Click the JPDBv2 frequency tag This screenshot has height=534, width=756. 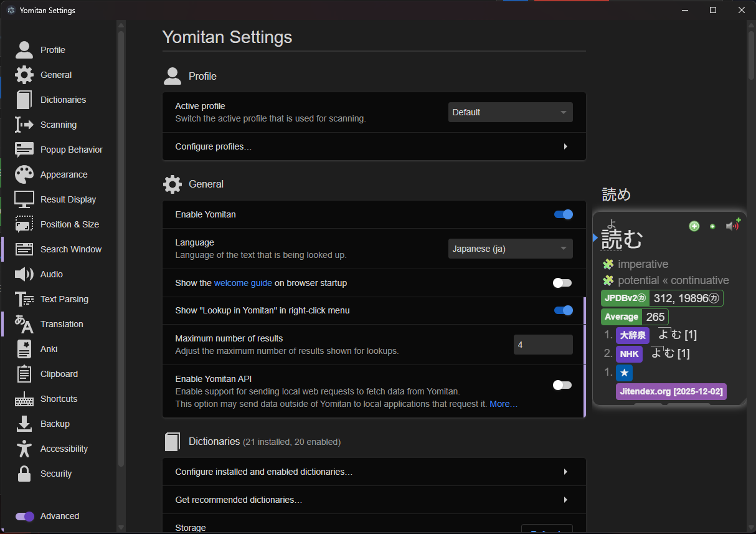pyautogui.click(x=625, y=298)
